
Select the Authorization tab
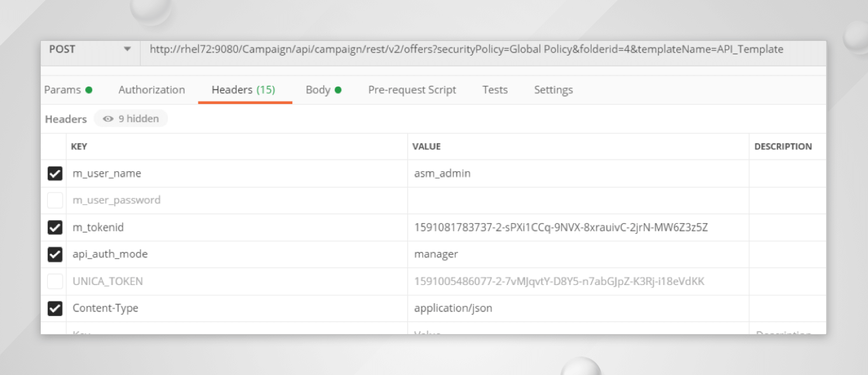[x=152, y=89]
